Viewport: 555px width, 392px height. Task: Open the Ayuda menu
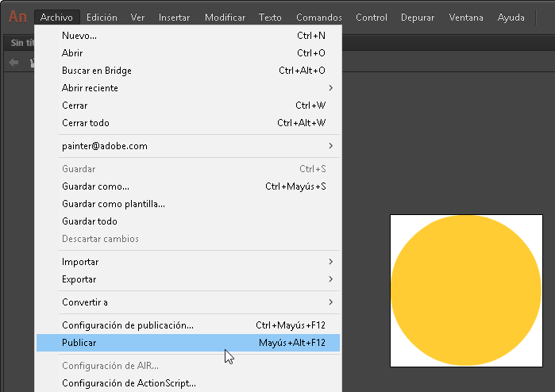coord(511,17)
